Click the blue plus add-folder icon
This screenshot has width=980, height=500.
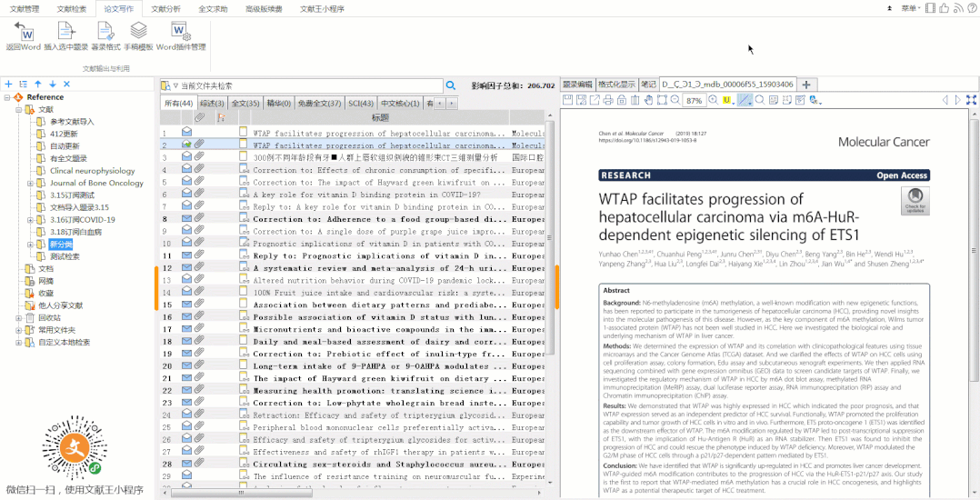tap(8, 84)
